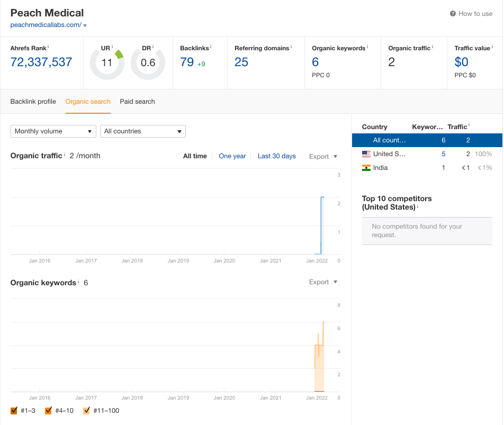504x425 pixels.
Task: Select the All countries row in table
Action: (427, 140)
